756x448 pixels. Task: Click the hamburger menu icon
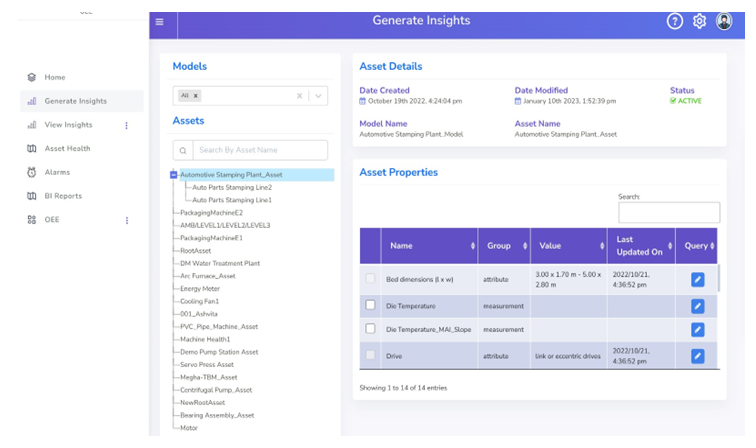point(160,21)
